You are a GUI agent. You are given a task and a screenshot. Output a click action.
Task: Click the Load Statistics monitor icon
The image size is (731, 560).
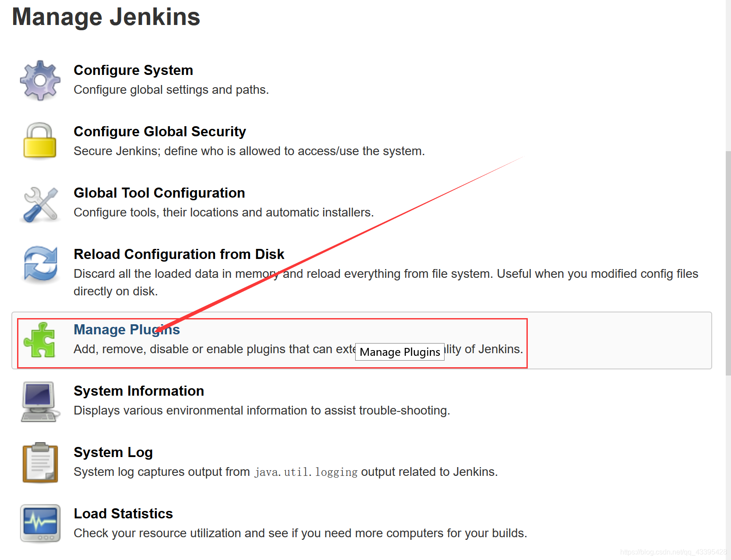pyautogui.click(x=40, y=523)
